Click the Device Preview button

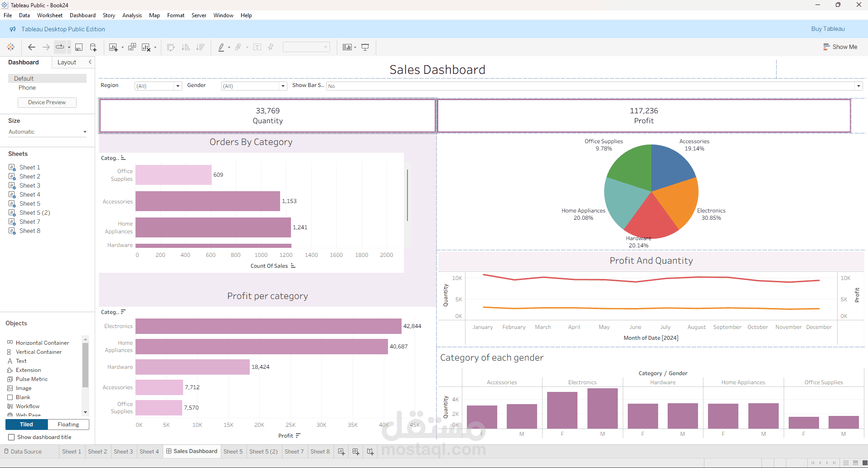tap(47, 102)
